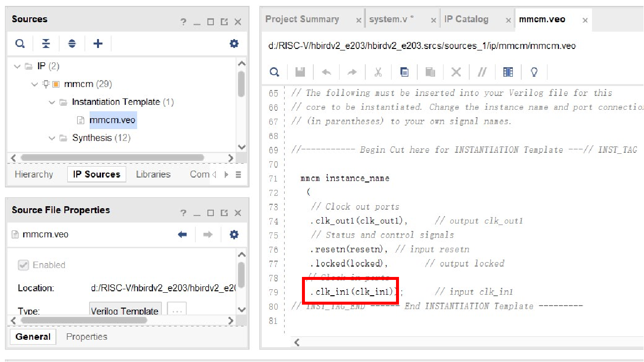Maximize the Source File Properties panel

pos(210,213)
